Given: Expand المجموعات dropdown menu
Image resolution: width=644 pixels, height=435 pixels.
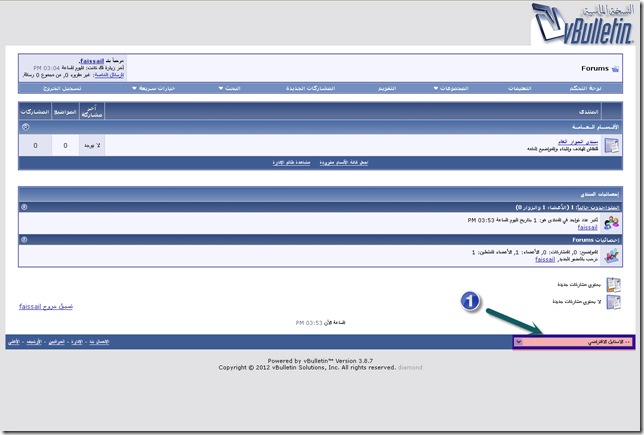Looking at the screenshot, I should pyautogui.click(x=451, y=88).
